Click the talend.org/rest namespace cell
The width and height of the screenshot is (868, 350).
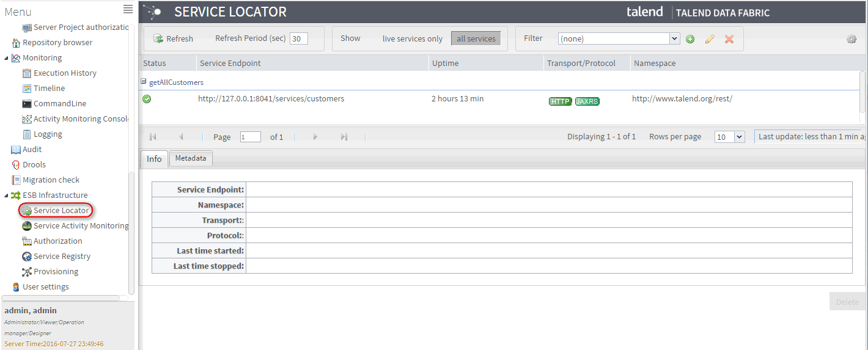682,98
